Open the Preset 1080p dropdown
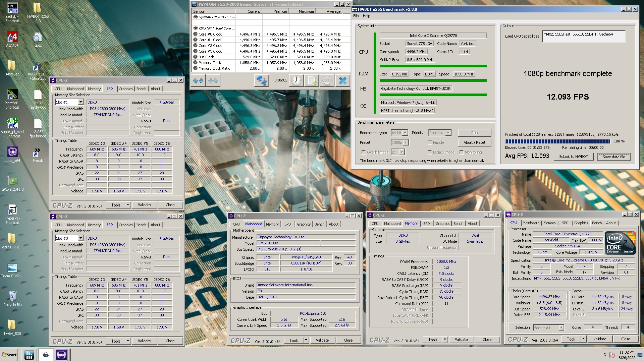 400,142
